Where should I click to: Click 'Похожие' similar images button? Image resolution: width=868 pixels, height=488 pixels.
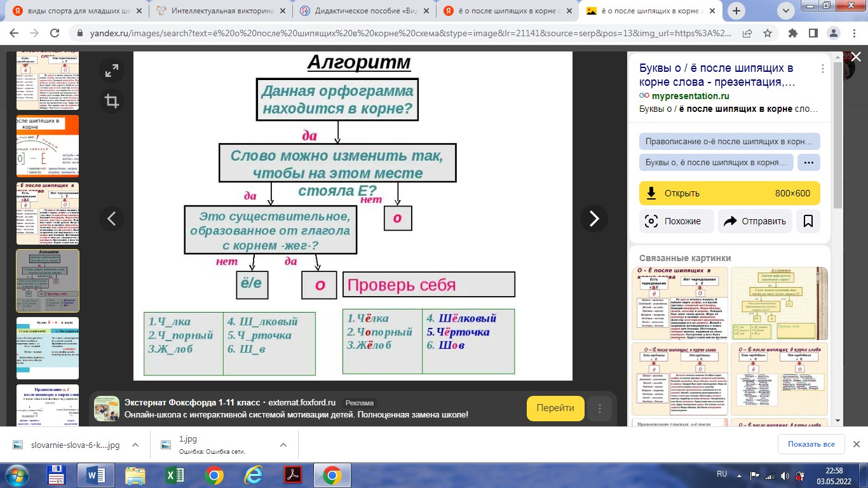676,221
